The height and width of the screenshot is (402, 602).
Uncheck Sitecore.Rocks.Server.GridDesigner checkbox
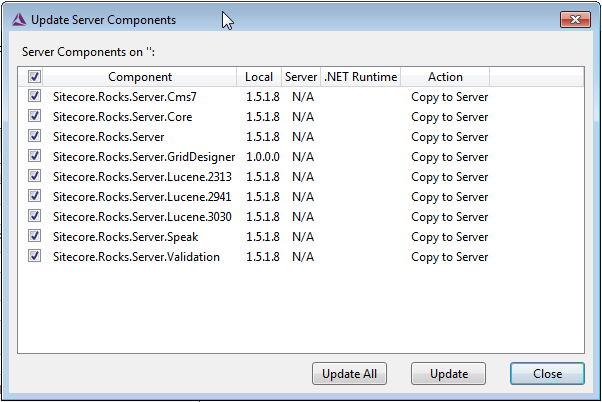[x=34, y=156]
